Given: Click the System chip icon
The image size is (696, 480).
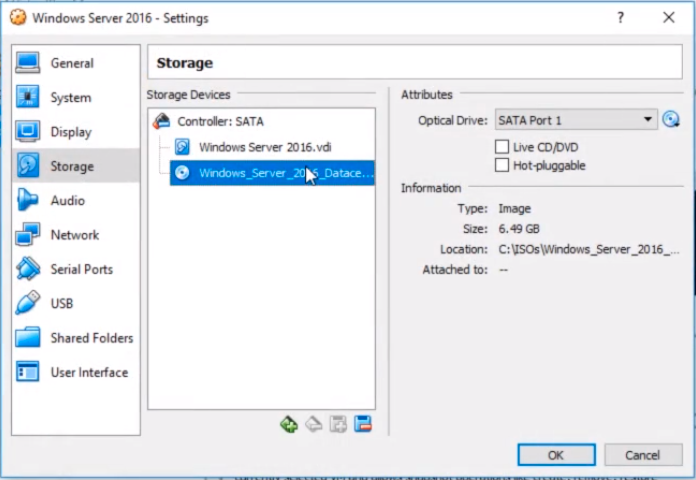Looking at the screenshot, I should 28,97.
